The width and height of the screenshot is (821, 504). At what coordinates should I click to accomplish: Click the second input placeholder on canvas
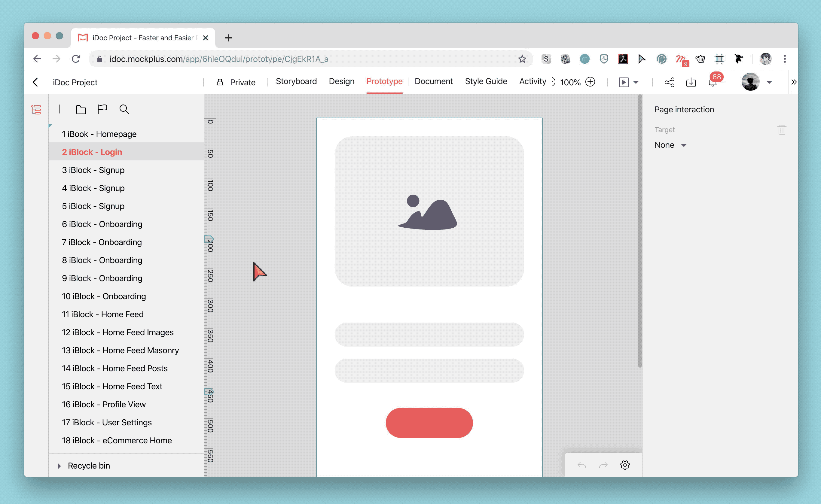point(429,370)
